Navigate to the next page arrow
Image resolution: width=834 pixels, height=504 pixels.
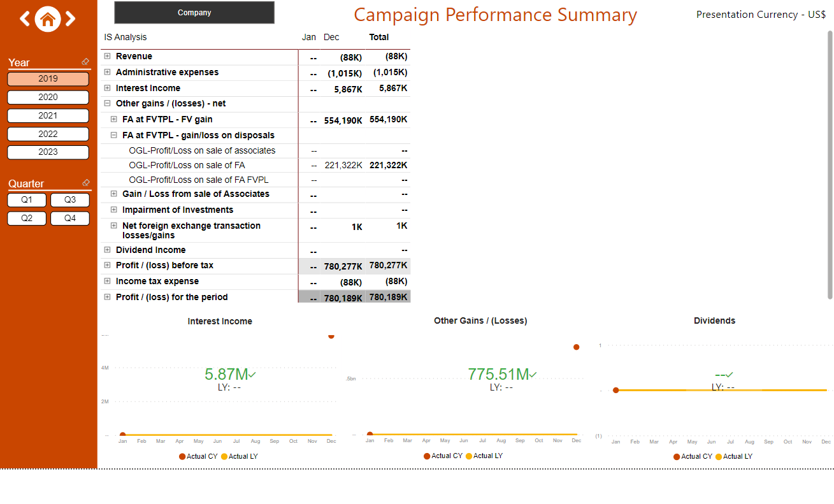coord(70,18)
